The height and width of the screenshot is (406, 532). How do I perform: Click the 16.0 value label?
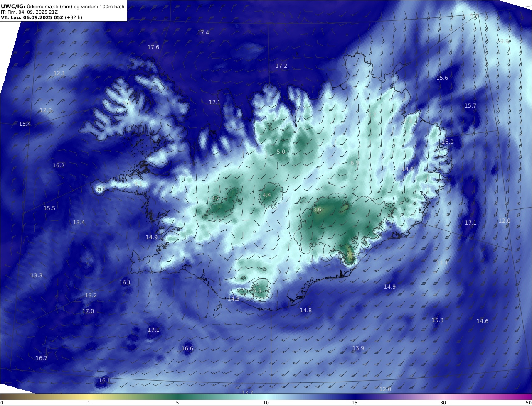(448, 142)
